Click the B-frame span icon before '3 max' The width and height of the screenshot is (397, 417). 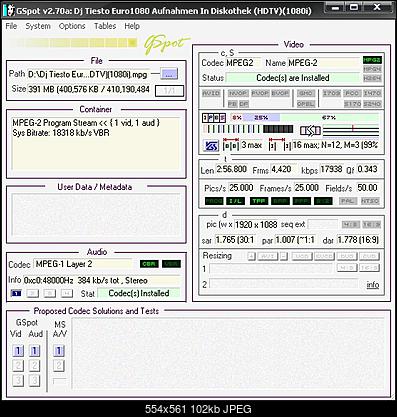coord(231,145)
